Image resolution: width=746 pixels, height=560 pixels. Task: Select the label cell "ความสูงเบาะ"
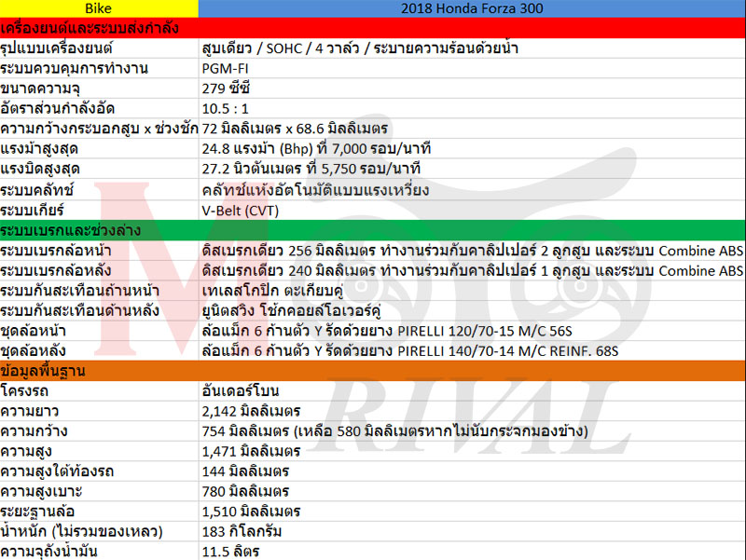(99, 491)
